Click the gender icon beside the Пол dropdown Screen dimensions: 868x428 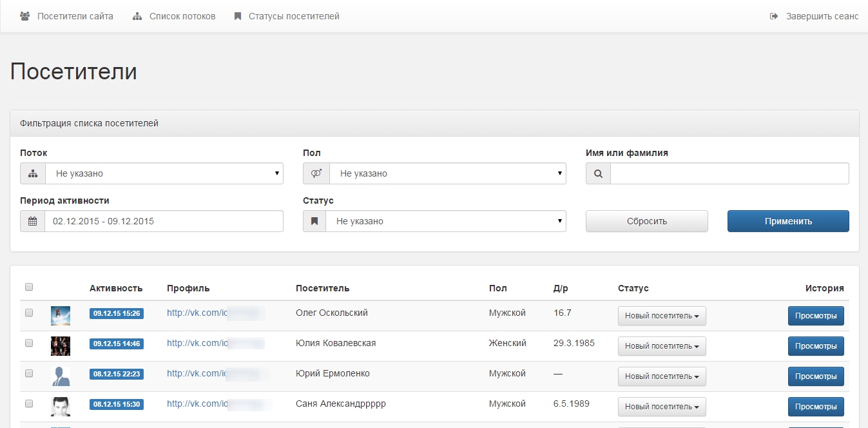pyautogui.click(x=316, y=173)
